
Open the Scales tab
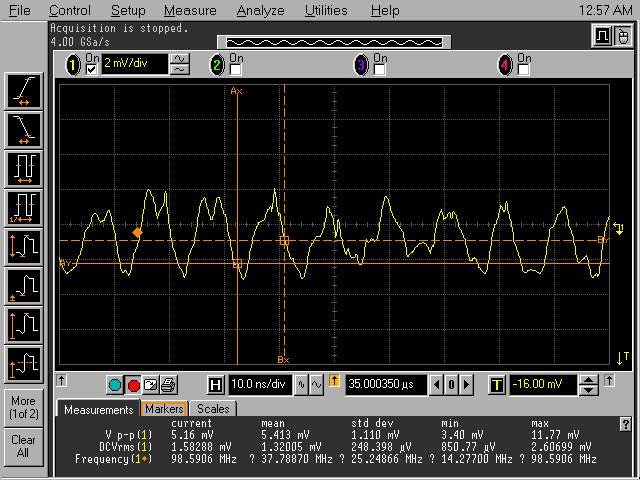pyautogui.click(x=212, y=409)
